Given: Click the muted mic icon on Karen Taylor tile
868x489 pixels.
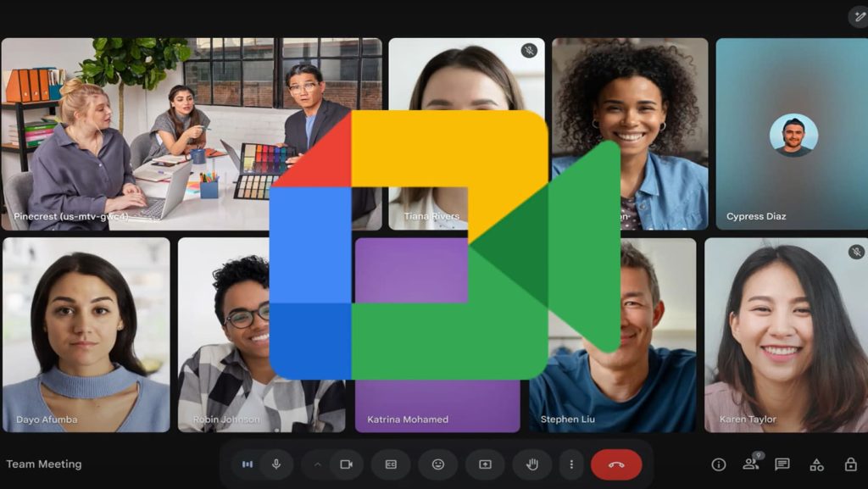Looking at the screenshot, I should [856, 252].
